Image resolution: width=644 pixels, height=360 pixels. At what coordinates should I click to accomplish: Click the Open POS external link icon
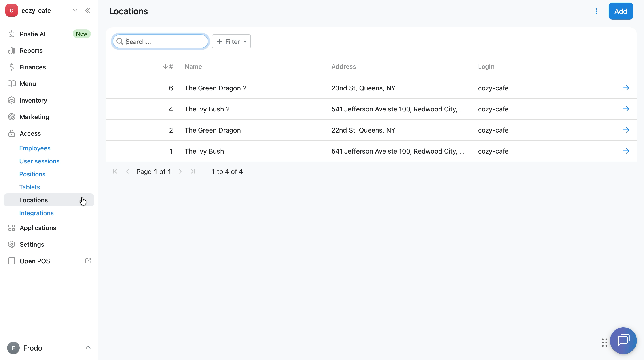(x=88, y=261)
